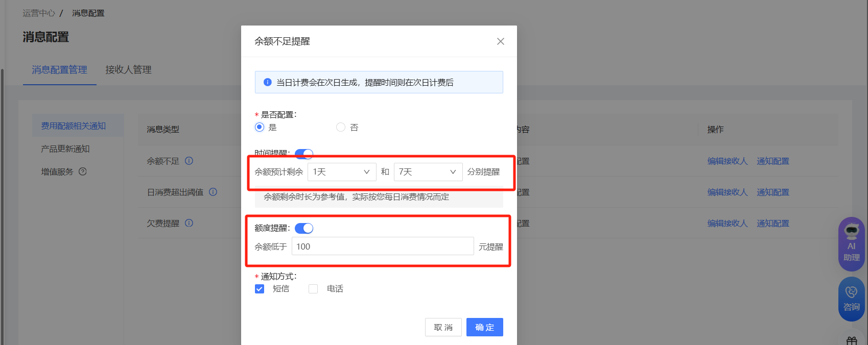Click the 余额低于 amount input field
Image resolution: width=868 pixels, height=345 pixels.
(382, 247)
